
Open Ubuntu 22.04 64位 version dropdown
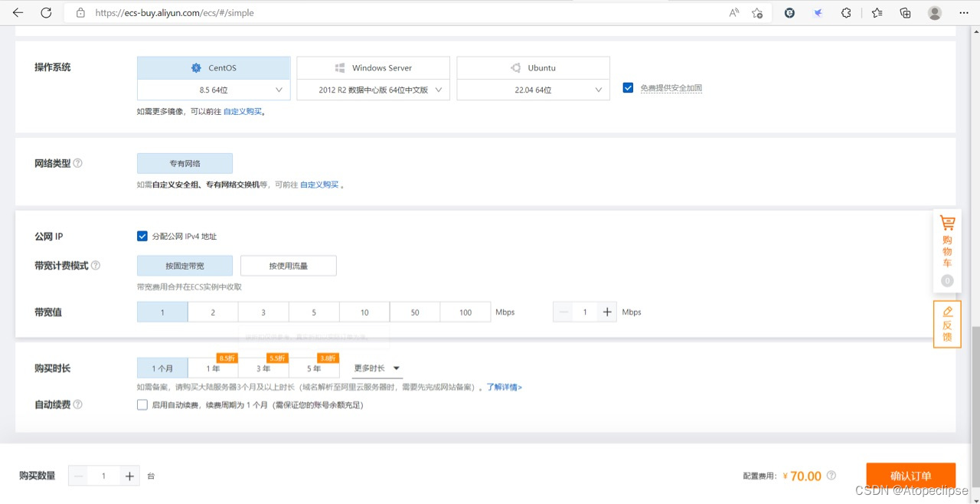point(533,90)
